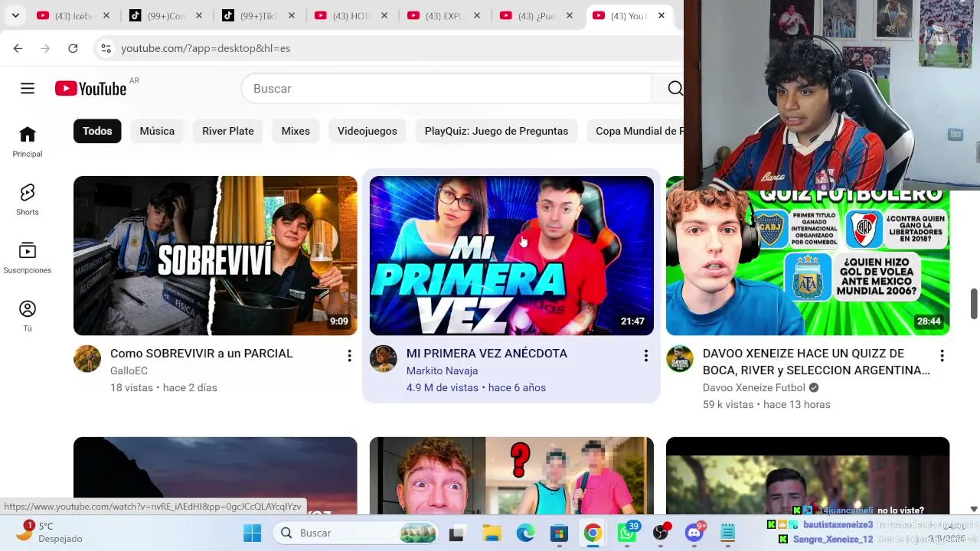
Task: Open Microsoft Store from the taskbar
Action: point(559,533)
